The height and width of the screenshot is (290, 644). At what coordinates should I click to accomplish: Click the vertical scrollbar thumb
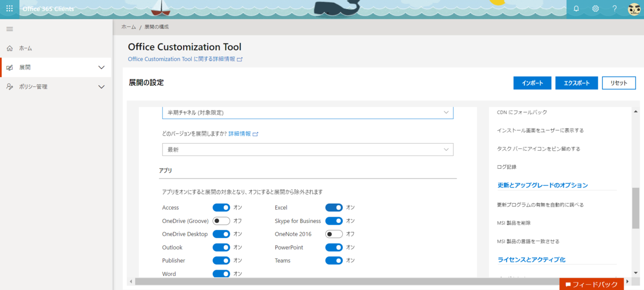(635, 208)
